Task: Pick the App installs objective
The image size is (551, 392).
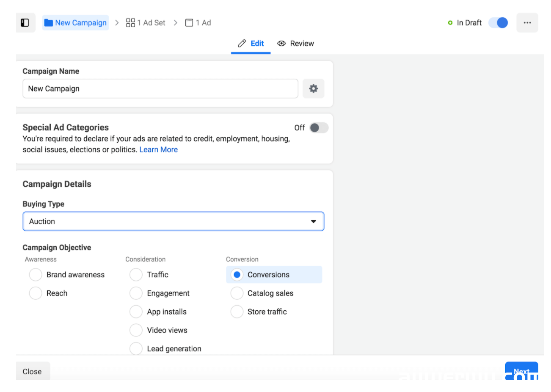Action: pos(136,312)
